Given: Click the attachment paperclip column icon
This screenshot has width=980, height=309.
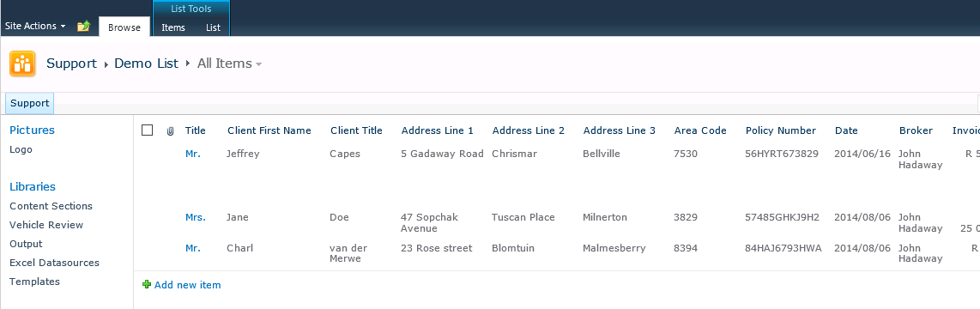Looking at the screenshot, I should (x=169, y=131).
